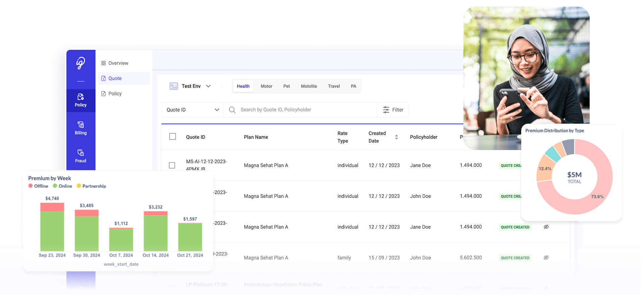Click the 73.6% donut segment
This screenshot has width=644, height=295.
[597, 197]
